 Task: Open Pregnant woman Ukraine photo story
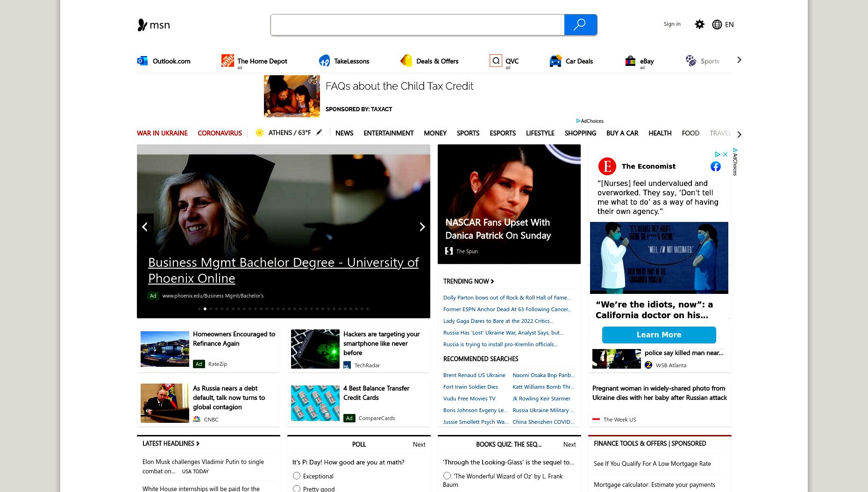point(660,393)
